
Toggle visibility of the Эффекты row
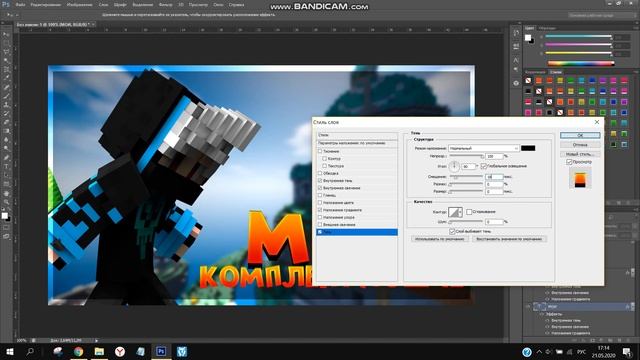pyautogui.click(x=542, y=314)
